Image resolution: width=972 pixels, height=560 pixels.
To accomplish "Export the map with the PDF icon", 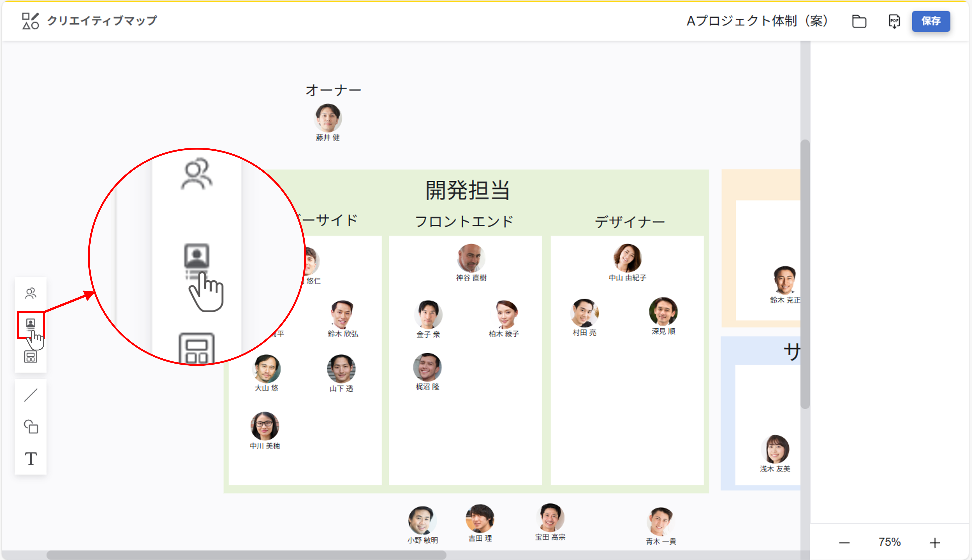I will (894, 21).
